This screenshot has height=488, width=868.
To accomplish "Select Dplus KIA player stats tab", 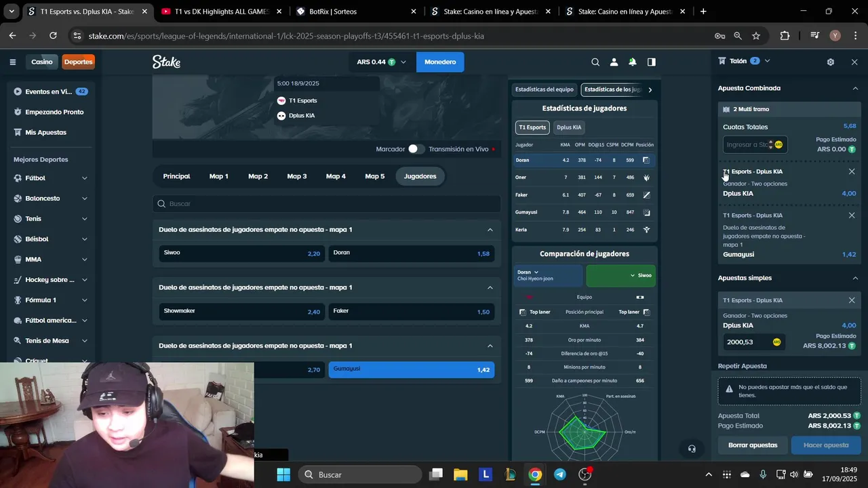I will click(x=569, y=127).
